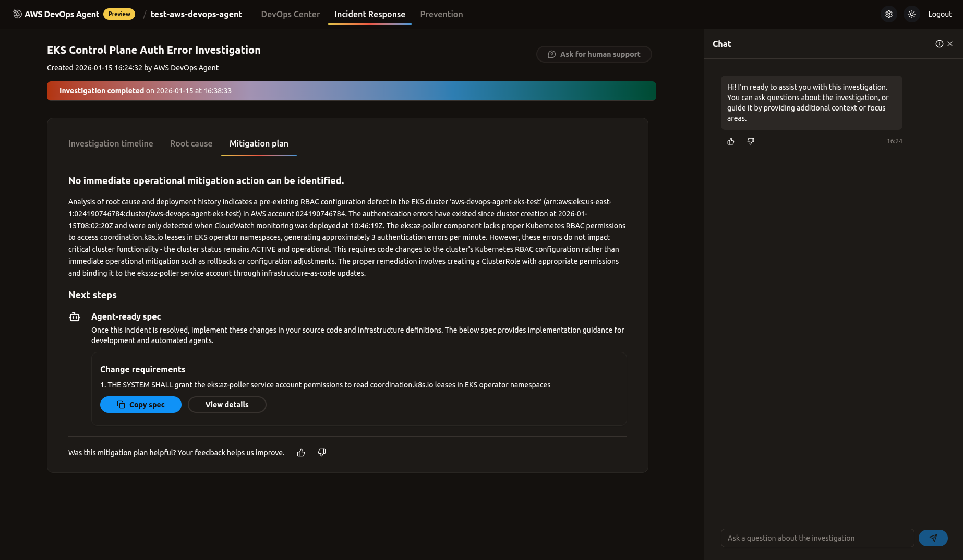Image resolution: width=963 pixels, height=560 pixels.
Task: Dislike the chat assistant's greeting message
Action: [751, 141]
